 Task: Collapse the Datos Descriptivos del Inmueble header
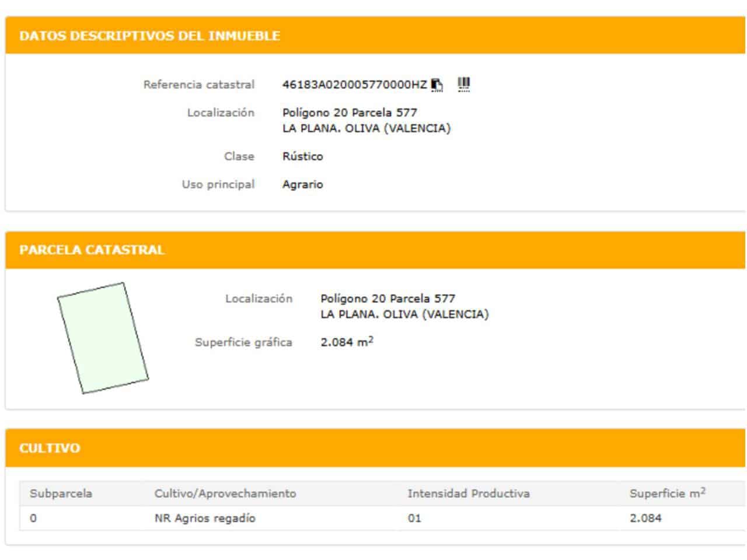pos(149,36)
